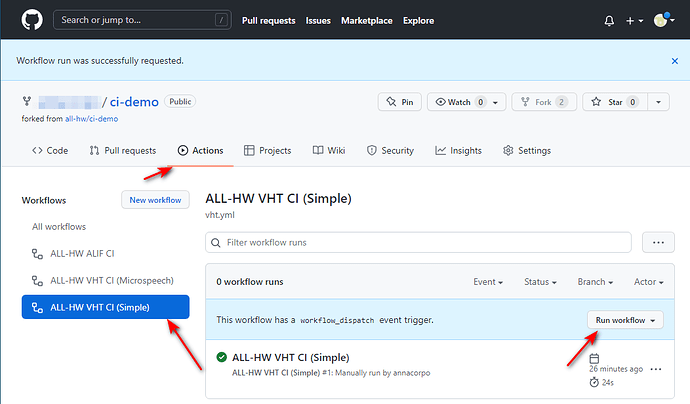This screenshot has width=690, height=404.
Task: Open the Security tab
Action: coord(389,151)
